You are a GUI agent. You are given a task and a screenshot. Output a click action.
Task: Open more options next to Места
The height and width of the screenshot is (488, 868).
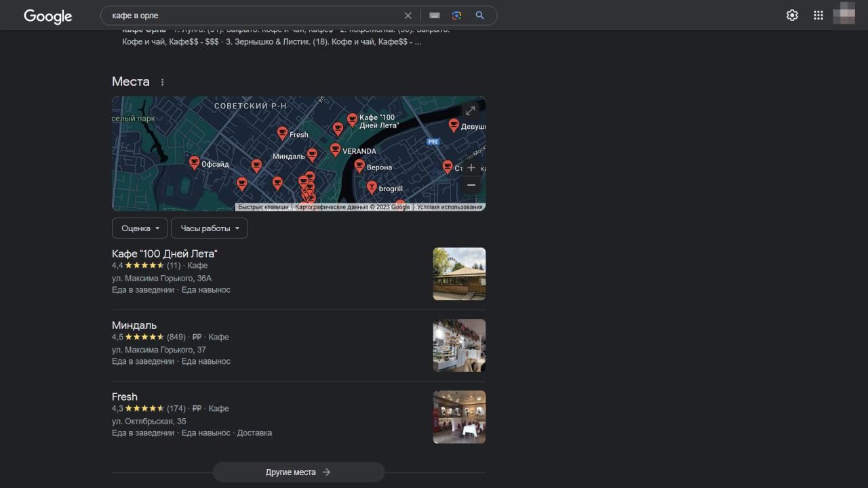click(x=162, y=82)
